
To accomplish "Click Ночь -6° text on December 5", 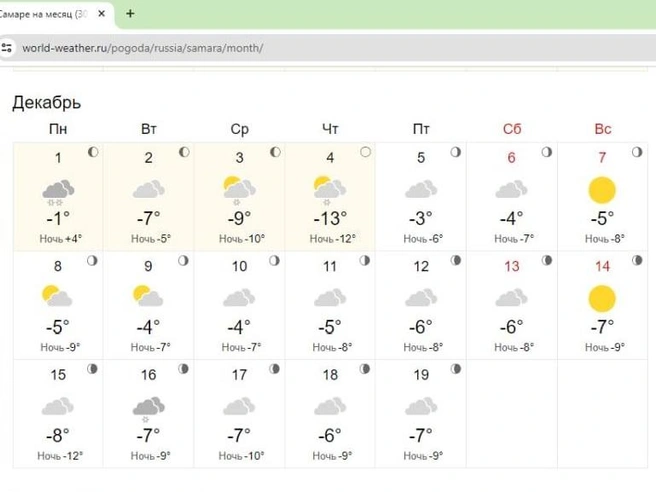I will (423, 239).
